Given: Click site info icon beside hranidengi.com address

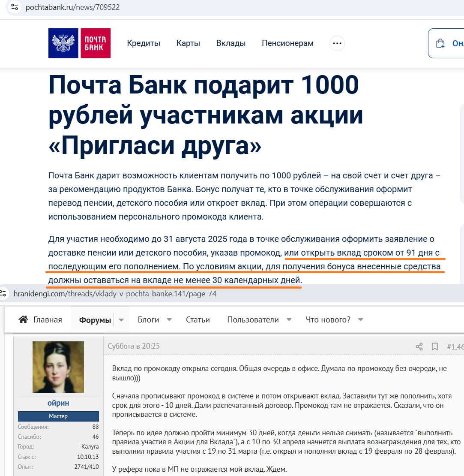Looking at the screenshot, I should click(3, 294).
